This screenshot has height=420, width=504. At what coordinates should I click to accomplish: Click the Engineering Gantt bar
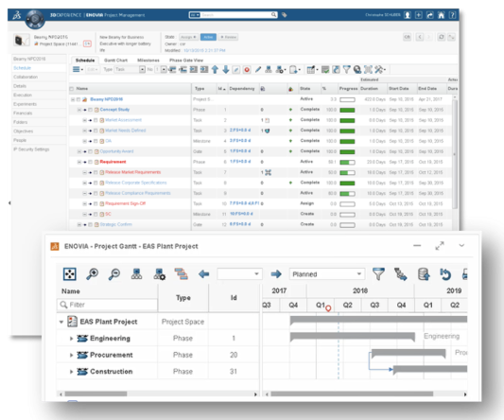click(353, 337)
